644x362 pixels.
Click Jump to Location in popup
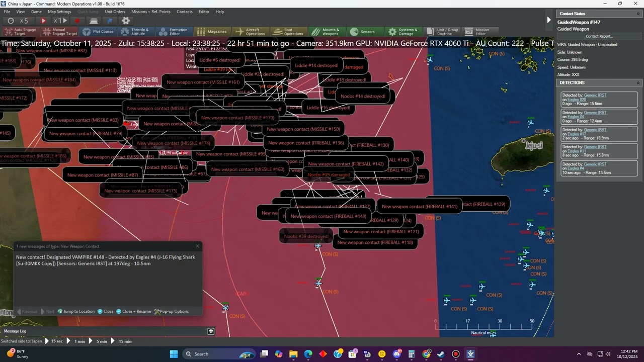[x=76, y=311]
